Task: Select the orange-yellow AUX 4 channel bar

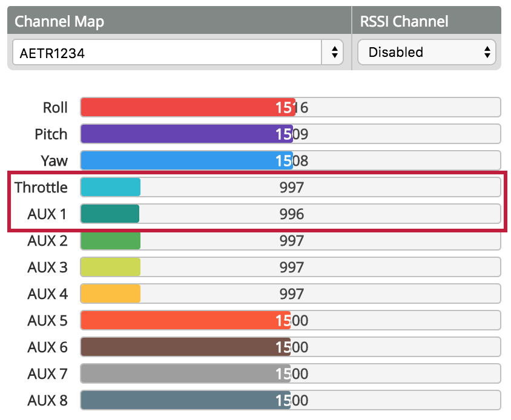Action: coord(111,294)
